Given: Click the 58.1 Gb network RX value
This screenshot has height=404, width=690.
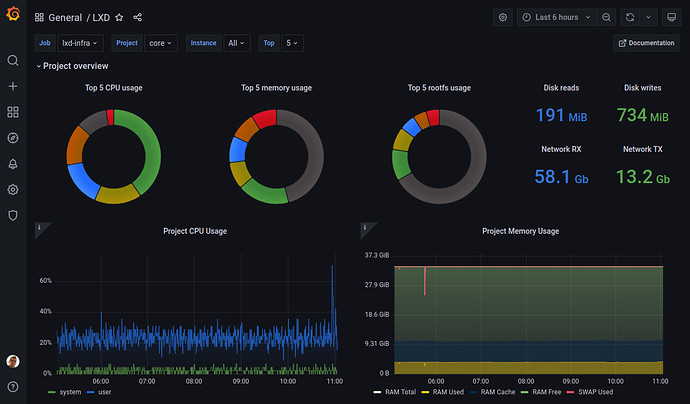Looking at the screenshot, I should pos(561,177).
